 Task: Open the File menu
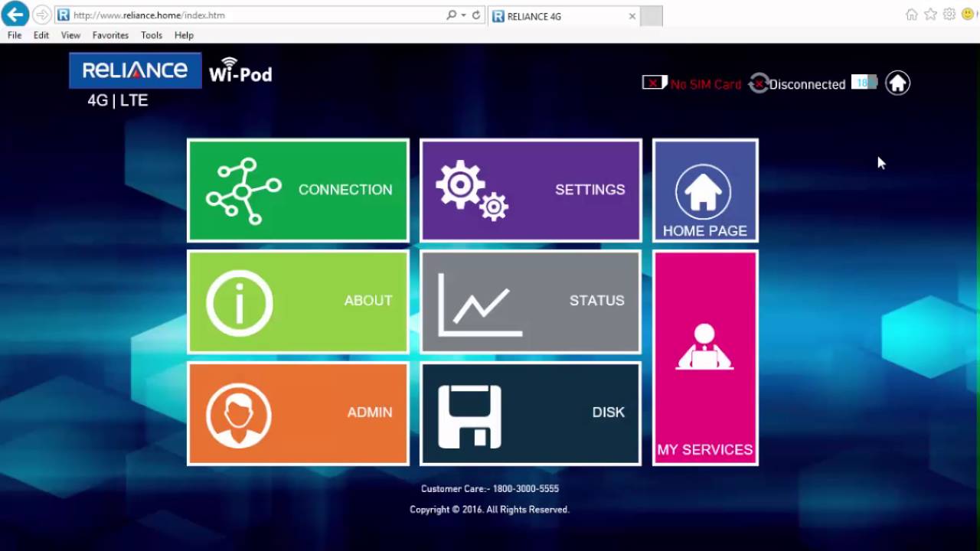15,35
